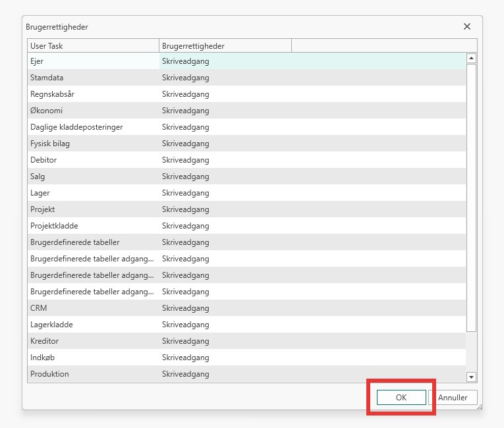The height and width of the screenshot is (428, 504).
Task: Cancel with the Annuller button
Action: 453,398
